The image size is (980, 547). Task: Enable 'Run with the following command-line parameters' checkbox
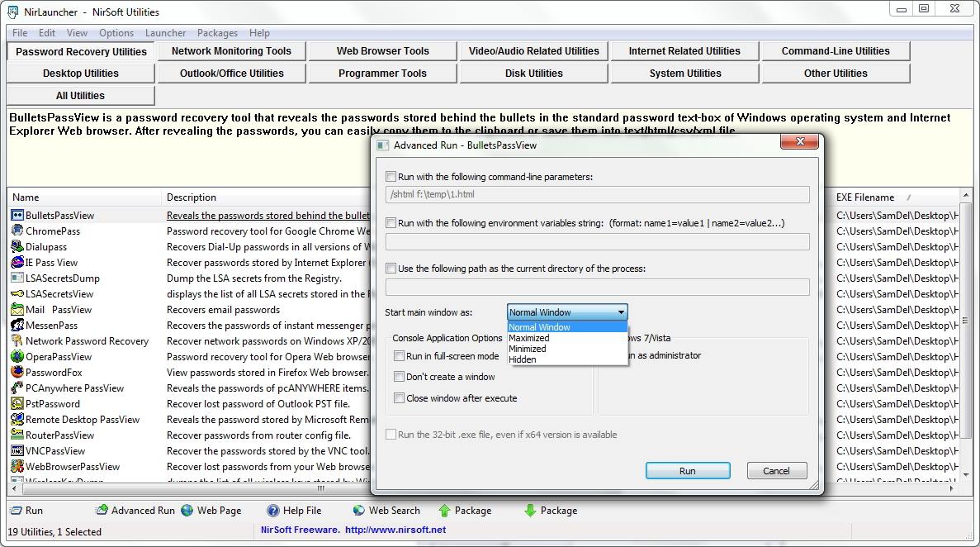[x=391, y=177]
